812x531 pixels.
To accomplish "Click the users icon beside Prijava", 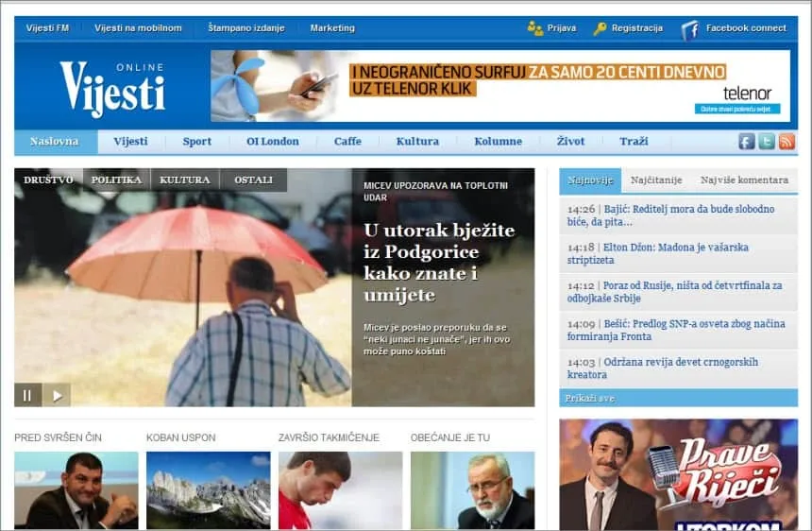I will [535, 28].
